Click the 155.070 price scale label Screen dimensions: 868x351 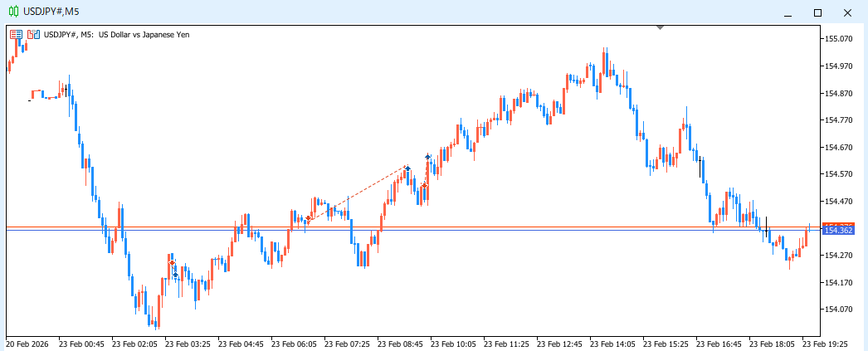tap(839, 39)
